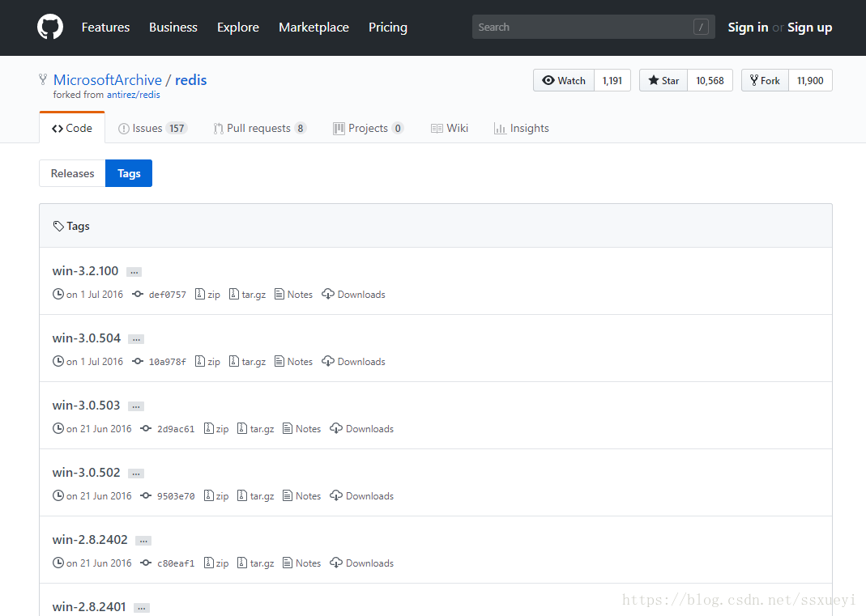Image resolution: width=866 pixels, height=616 pixels.
Task: Open the win-3.0.504 tag
Action: click(x=86, y=338)
